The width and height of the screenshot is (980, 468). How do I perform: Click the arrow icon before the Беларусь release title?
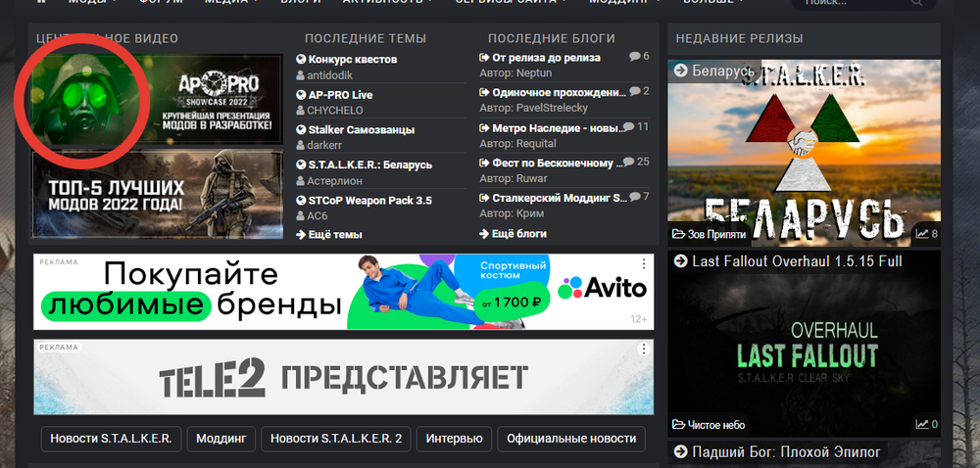tap(681, 70)
